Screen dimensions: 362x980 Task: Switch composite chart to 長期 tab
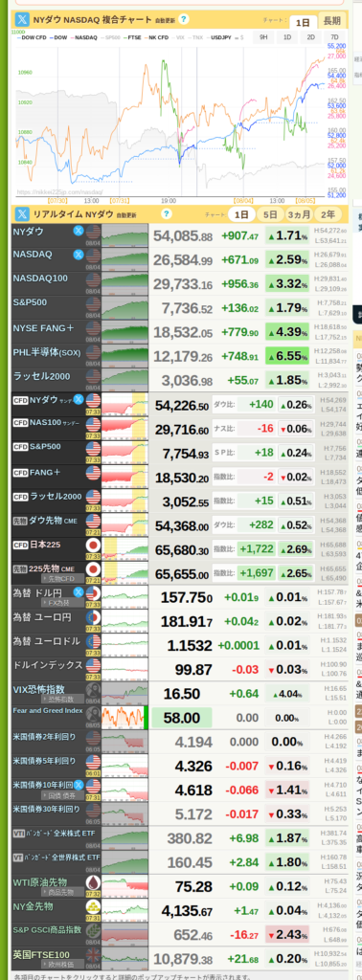point(332,21)
